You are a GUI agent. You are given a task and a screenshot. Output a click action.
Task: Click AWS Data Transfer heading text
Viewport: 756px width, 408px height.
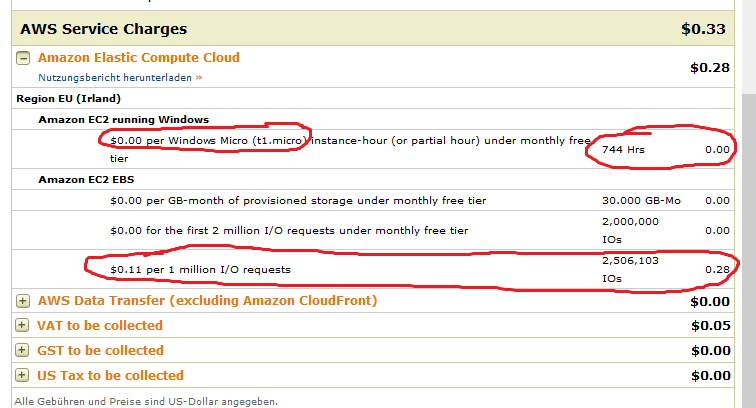pos(207,300)
